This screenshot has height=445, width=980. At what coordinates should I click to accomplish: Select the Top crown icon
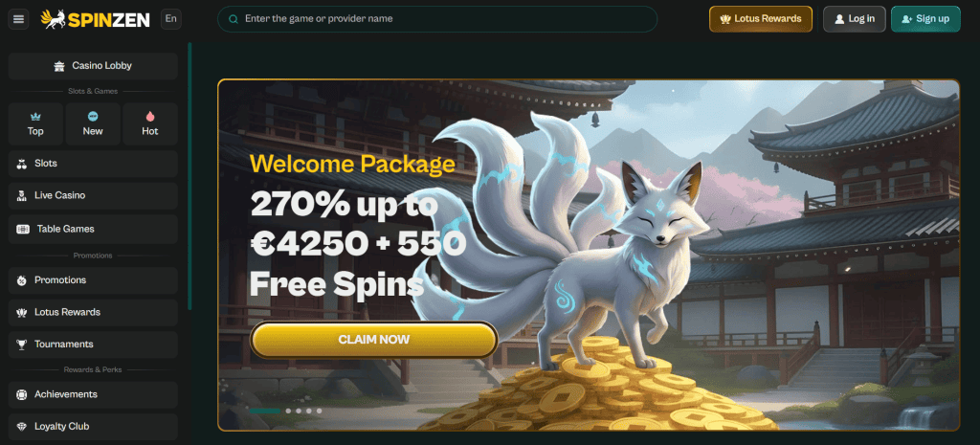[35, 117]
